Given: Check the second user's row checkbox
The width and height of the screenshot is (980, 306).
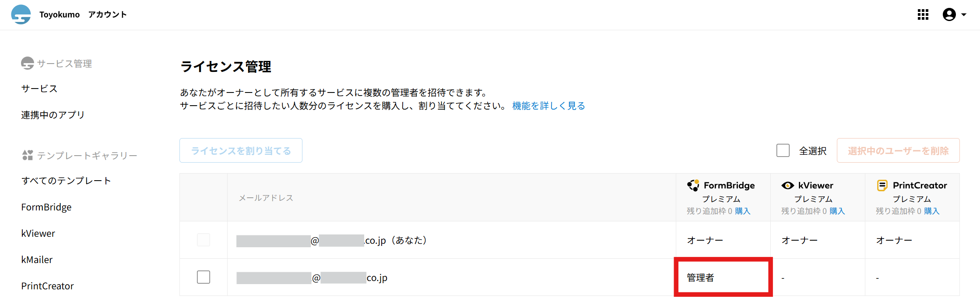Looking at the screenshot, I should point(204,277).
